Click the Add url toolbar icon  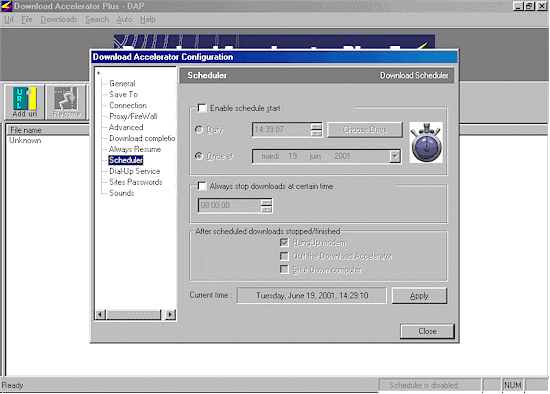coord(25,102)
